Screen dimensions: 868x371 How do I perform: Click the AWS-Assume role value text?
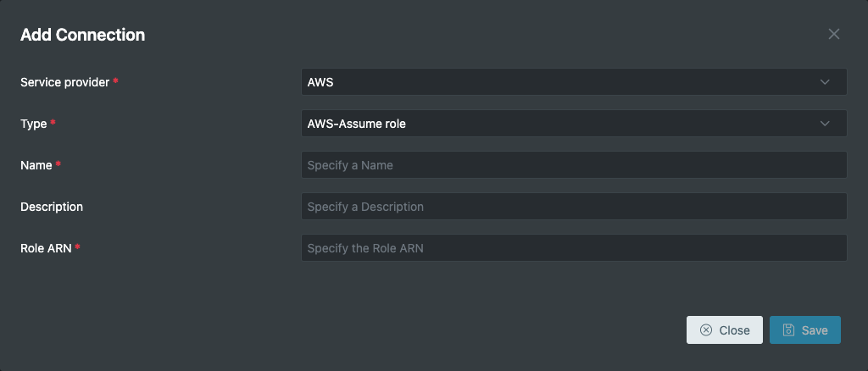point(357,124)
